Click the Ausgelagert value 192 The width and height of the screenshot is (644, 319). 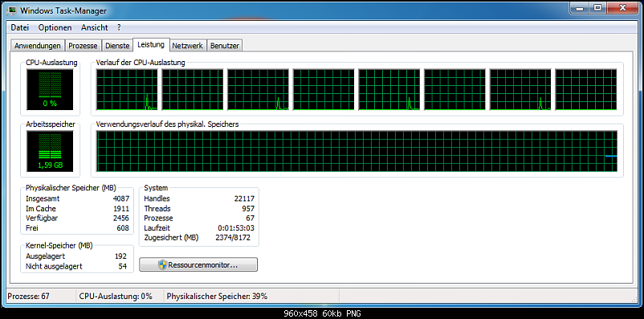(x=120, y=256)
